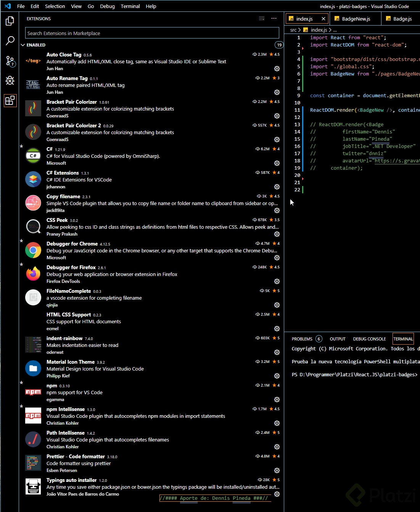420x512 pixels.
Task: Open the Search view in activity bar
Action: pos(10,40)
